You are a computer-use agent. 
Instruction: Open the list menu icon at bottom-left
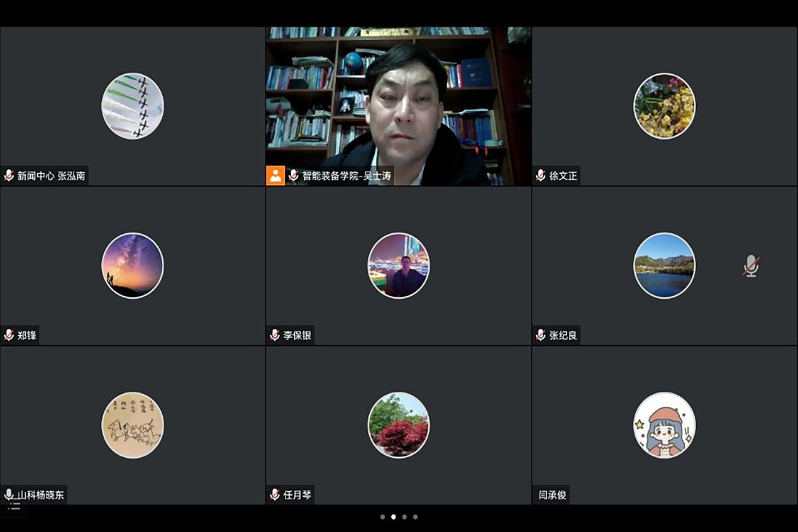tap(14, 506)
